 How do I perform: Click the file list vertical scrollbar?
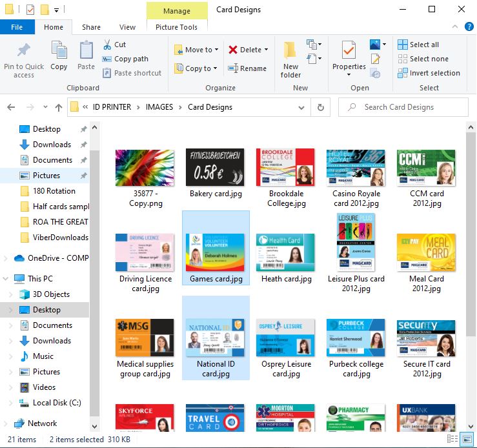471,234
